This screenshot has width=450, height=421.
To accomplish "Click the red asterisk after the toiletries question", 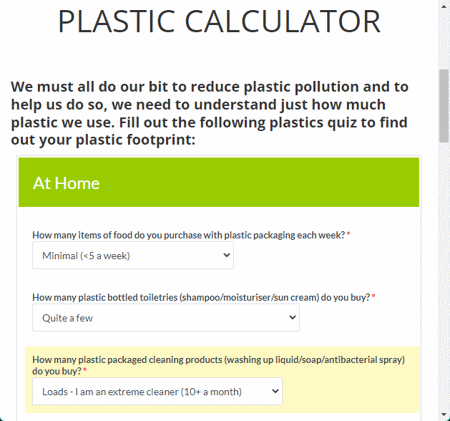I will tap(374, 296).
